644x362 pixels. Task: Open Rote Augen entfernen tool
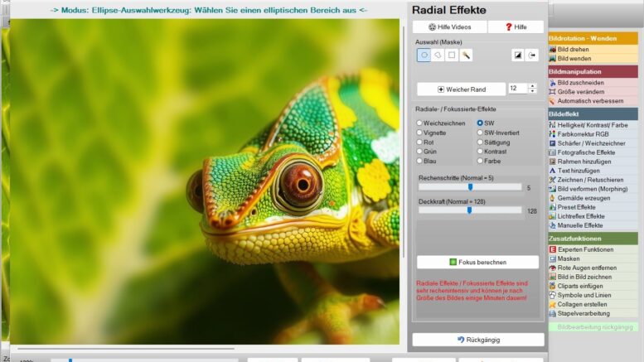pyautogui.click(x=585, y=268)
